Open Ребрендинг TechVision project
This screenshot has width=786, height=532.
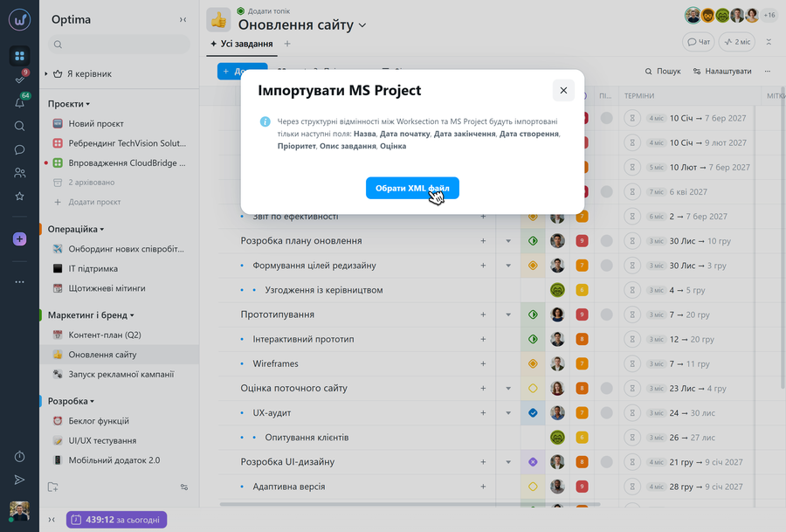(119, 143)
